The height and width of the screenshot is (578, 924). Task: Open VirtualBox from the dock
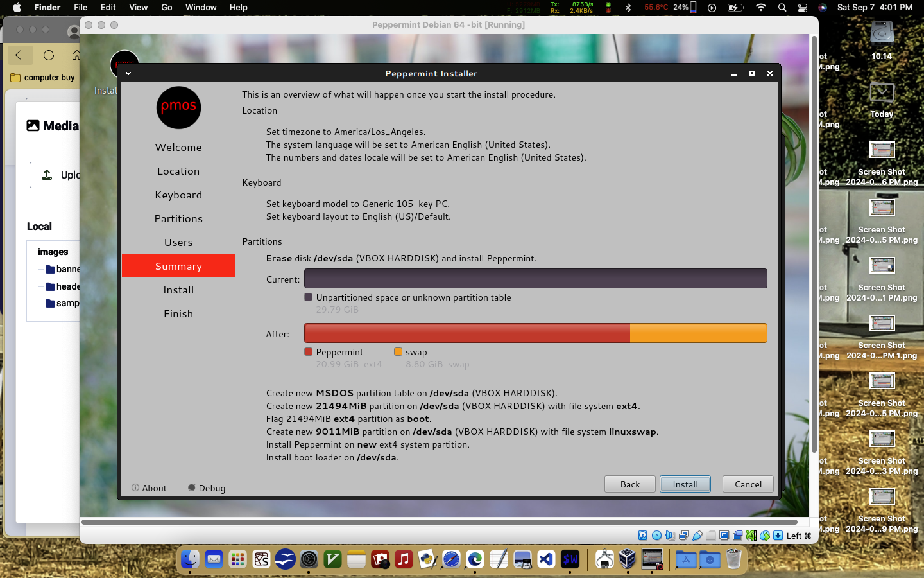(x=627, y=559)
